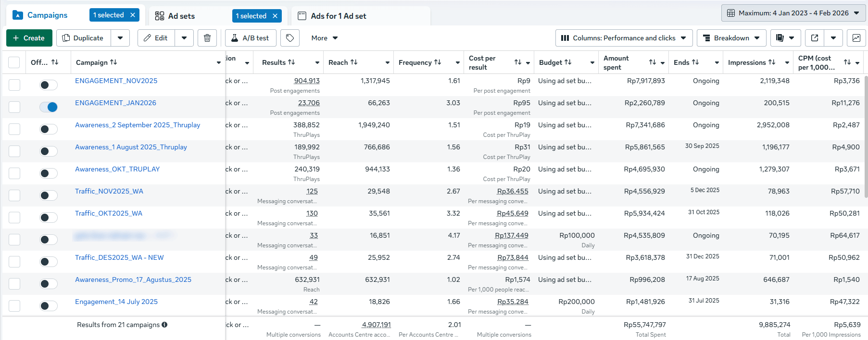Open the More menu
The image size is (868, 340).
(325, 38)
